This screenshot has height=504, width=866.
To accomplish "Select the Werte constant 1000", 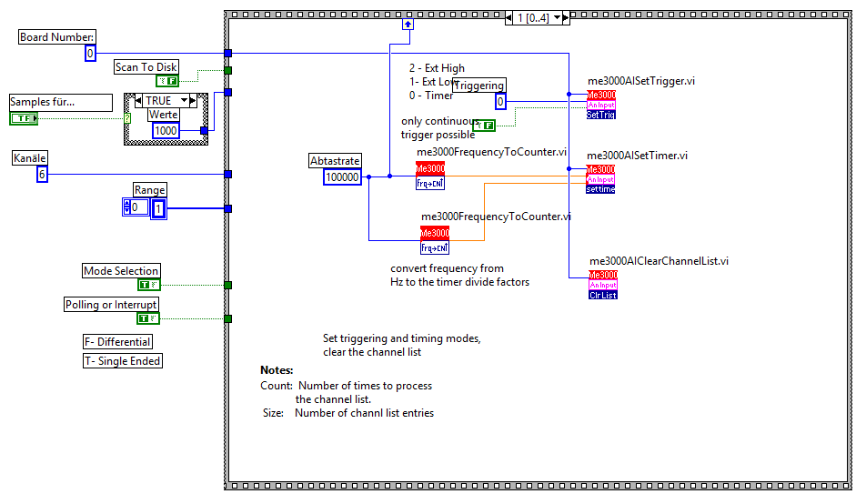I will point(166,131).
